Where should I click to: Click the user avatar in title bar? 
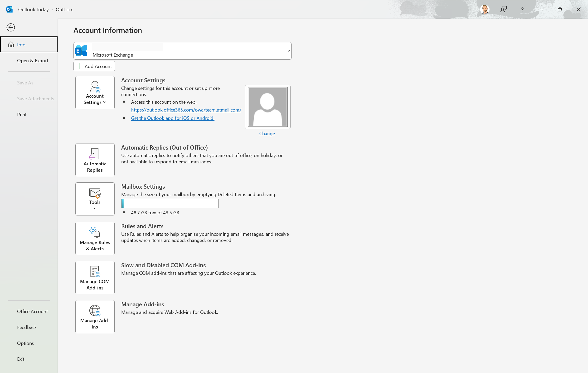point(484,9)
